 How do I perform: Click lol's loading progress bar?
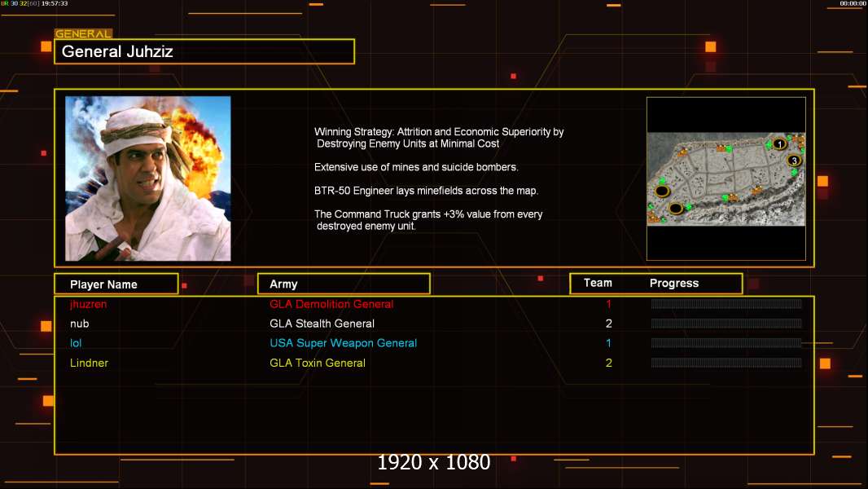[x=726, y=343]
